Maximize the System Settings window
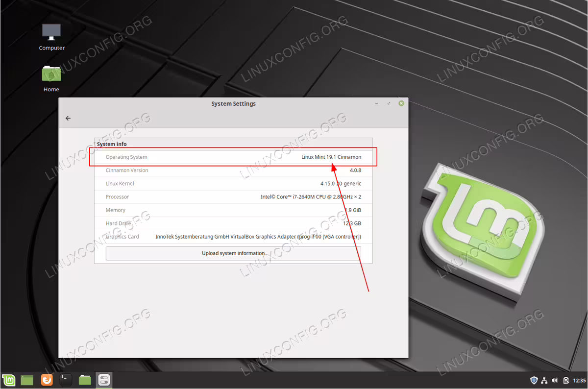 click(x=389, y=103)
